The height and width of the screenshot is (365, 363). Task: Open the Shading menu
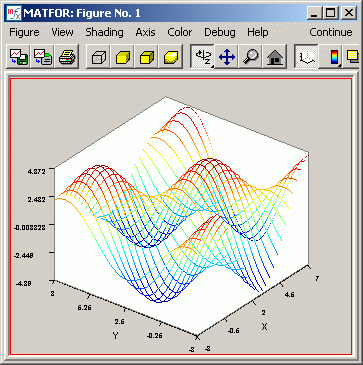click(104, 32)
